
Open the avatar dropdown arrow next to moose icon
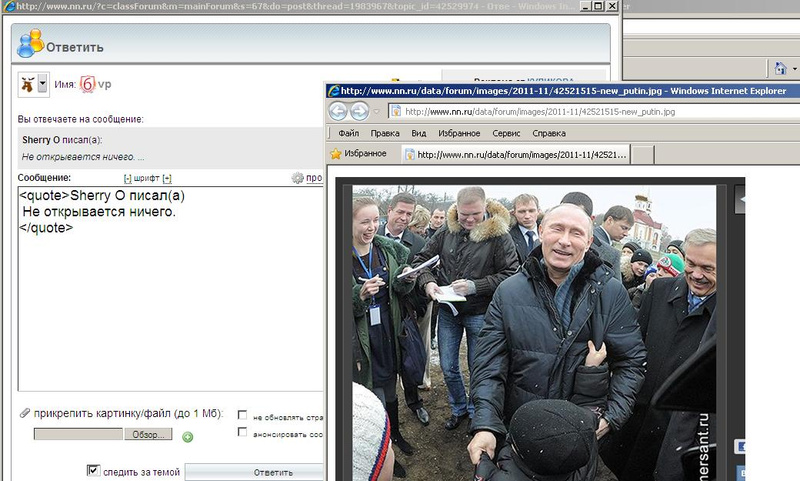pyautogui.click(x=42, y=84)
